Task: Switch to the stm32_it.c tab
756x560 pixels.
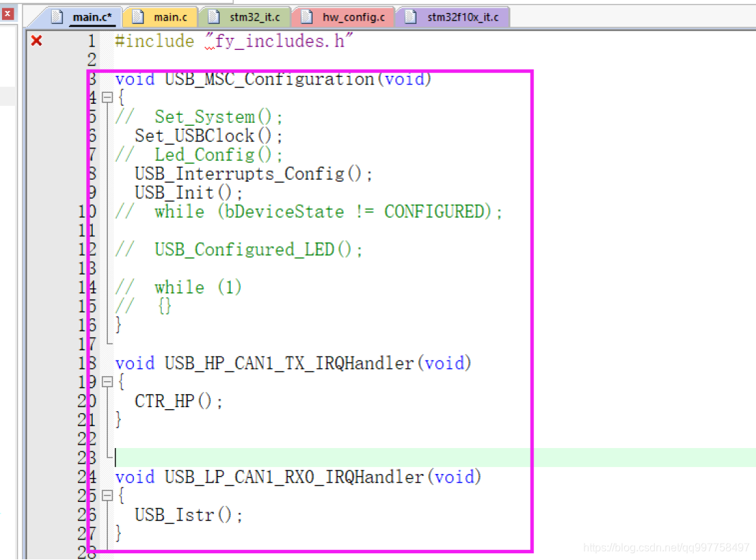Action: [x=246, y=17]
